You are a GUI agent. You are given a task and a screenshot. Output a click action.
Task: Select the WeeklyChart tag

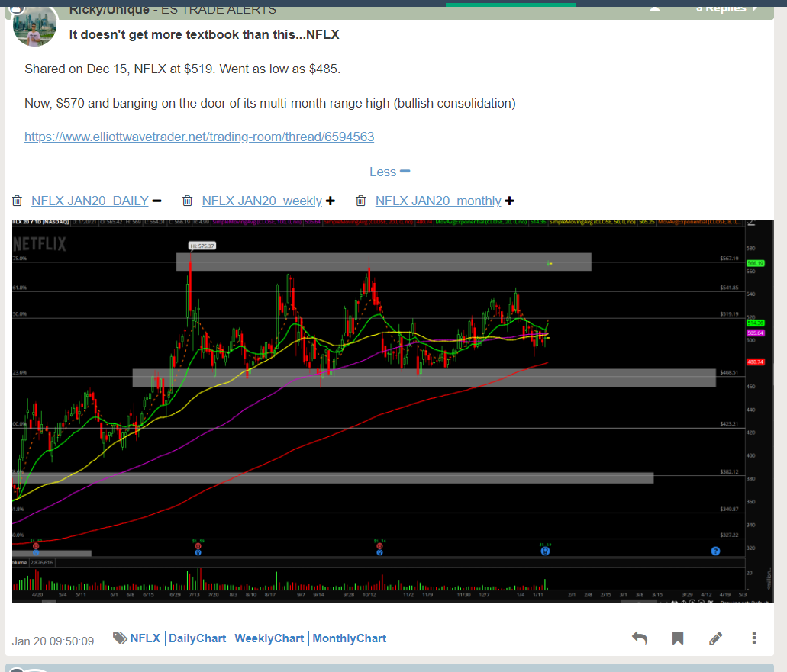(269, 638)
